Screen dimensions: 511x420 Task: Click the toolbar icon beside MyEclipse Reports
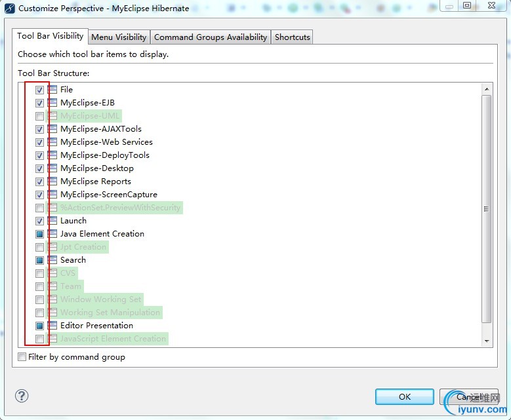[52, 181]
